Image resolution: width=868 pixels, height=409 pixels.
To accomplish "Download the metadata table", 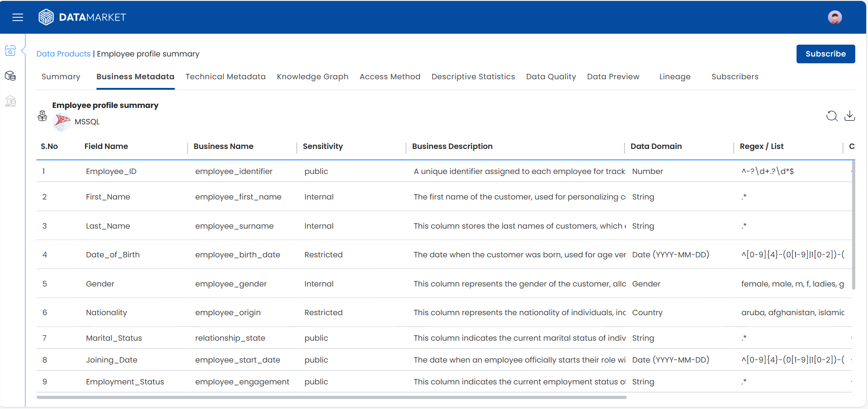I will pyautogui.click(x=849, y=116).
